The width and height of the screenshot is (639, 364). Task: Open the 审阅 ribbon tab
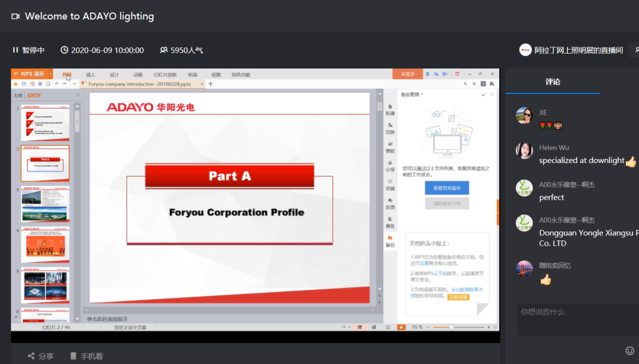tap(192, 74)
